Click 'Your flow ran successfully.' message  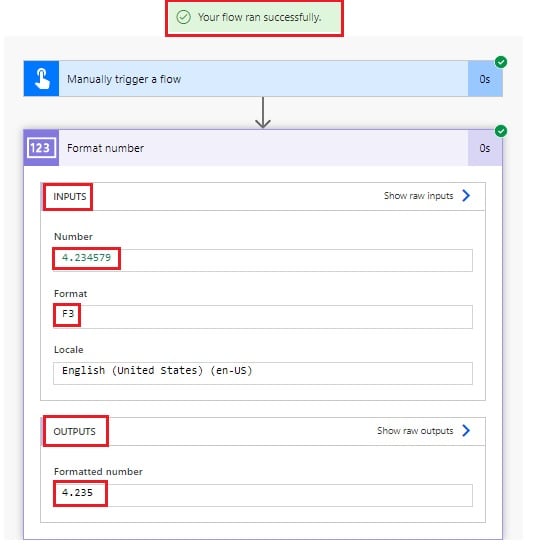259,17
